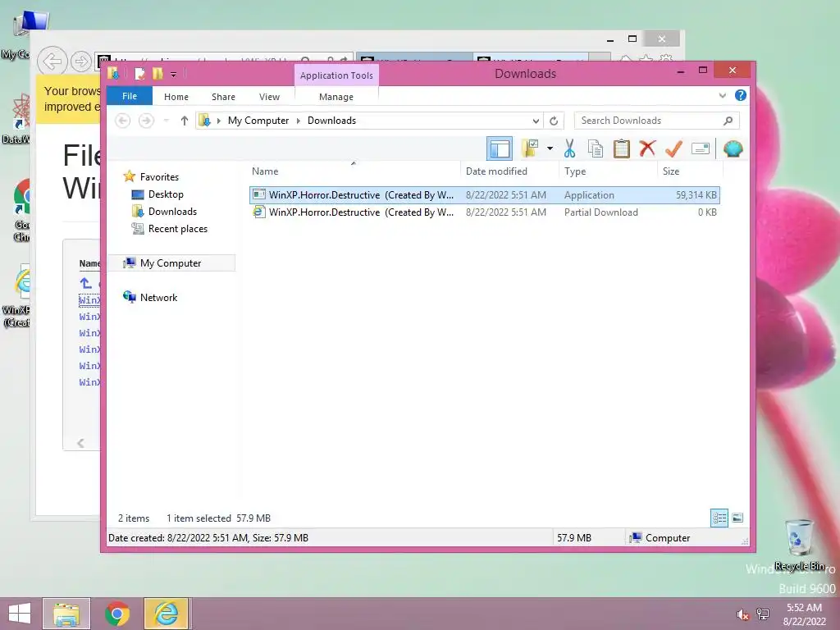Screen dimensions: 840x630
Task: Switch to the Share ribbon tab
Action: coord(223,97)
